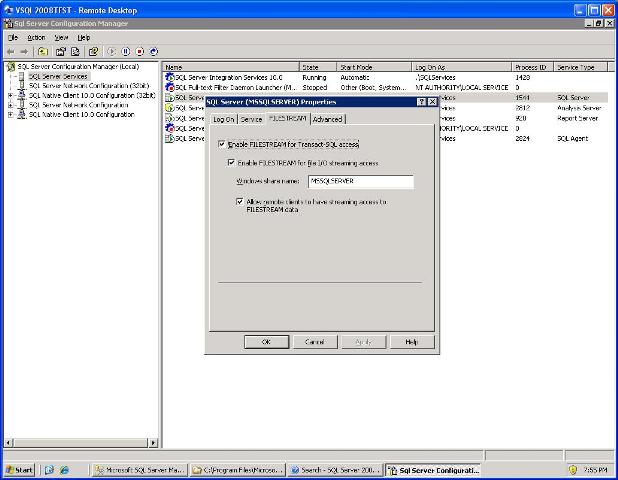Toggle Enable FILESTREAM for file I/O streaming access

[x=231, y=162]
